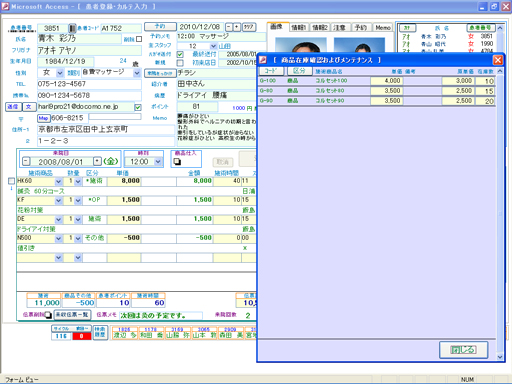This screenshot has width=512, height=384.
Task: Click the previous-day button beside 2008/08/01
Action: tap(26, 162)
